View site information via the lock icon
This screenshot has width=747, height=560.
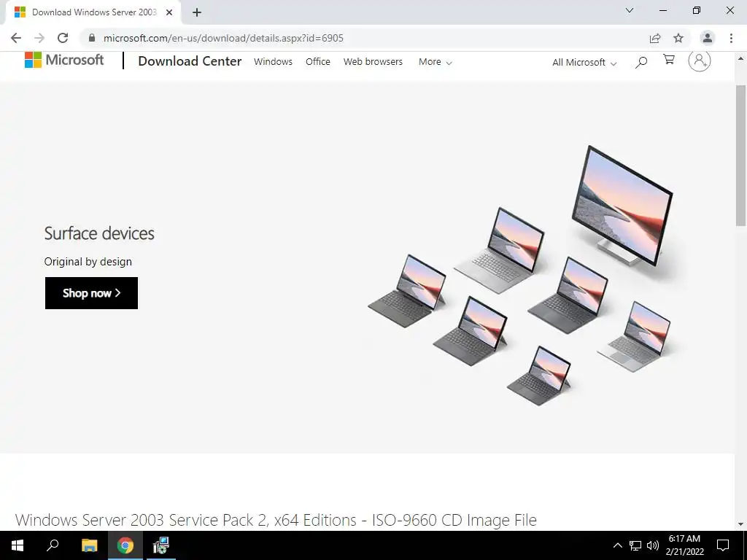92,38
